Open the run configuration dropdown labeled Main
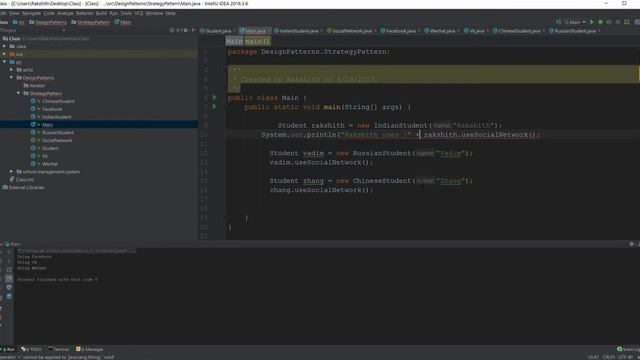The height and width of the screenshot is (360, 640). click(575, 22)
